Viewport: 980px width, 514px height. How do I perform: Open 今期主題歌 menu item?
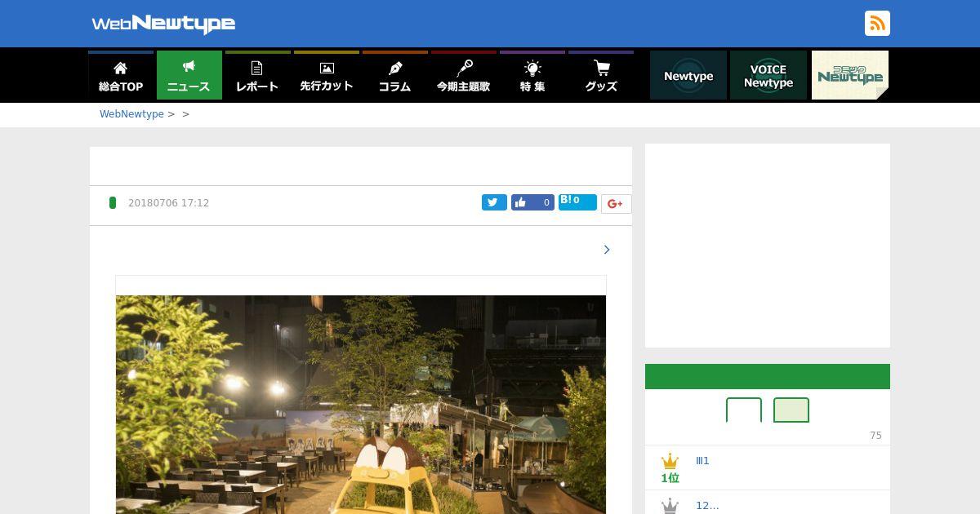(x=464, y=75)
